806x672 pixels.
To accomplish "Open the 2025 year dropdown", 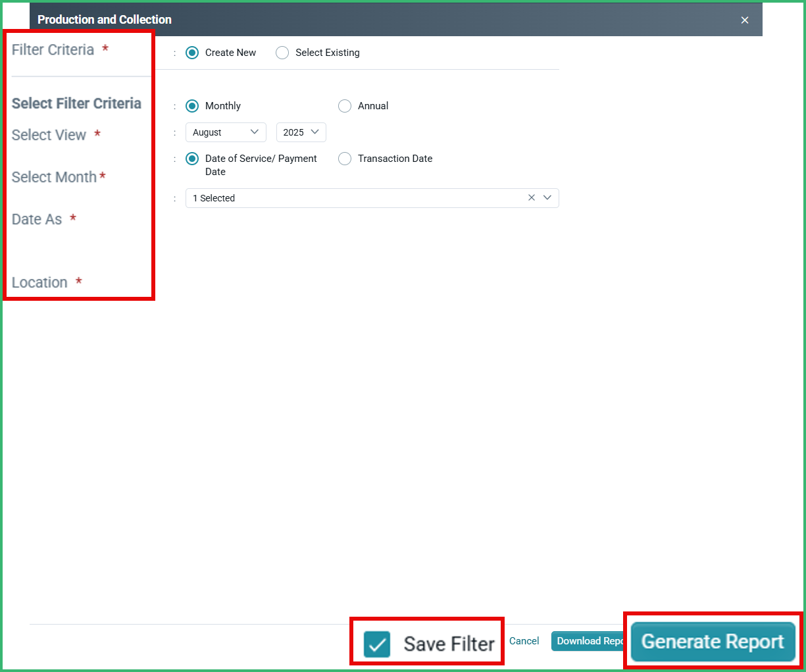I will pyautogui.click(x=301, y=132).
